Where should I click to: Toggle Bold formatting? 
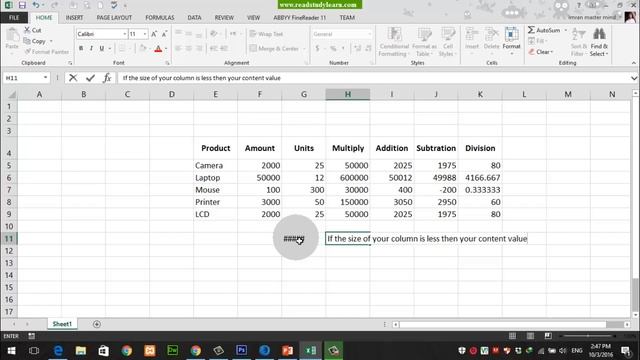point(81,49)
